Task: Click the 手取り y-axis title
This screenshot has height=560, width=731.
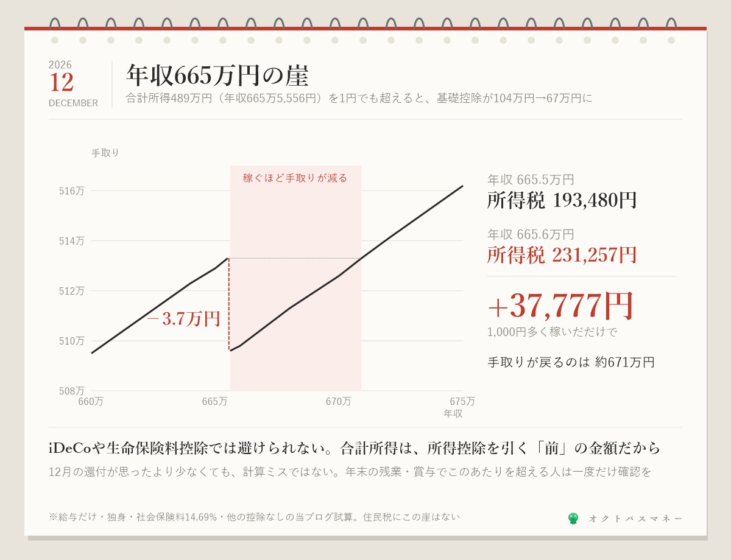Action: point(105,153)
